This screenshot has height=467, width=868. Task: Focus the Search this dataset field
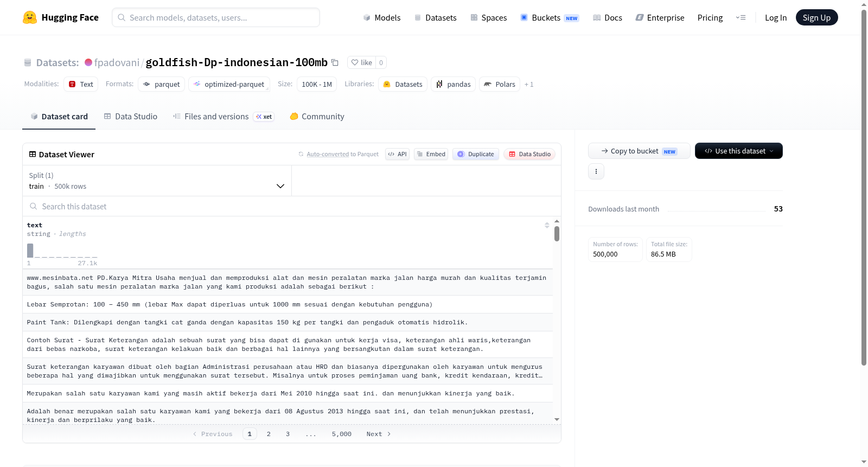click(292, 207)
